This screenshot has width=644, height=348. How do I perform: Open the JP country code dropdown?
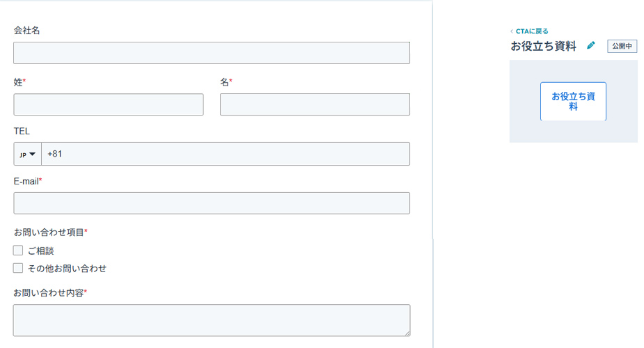[28, 154]
